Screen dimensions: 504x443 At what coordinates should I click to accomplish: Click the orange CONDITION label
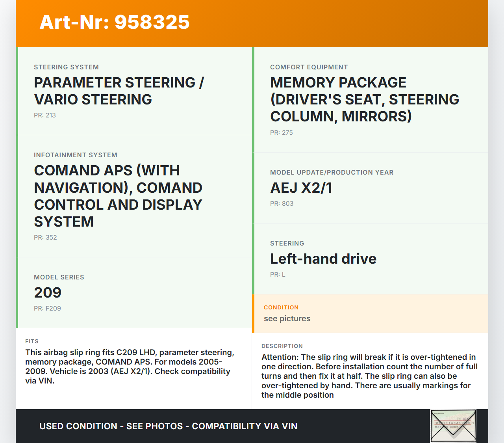click(281, 307)
